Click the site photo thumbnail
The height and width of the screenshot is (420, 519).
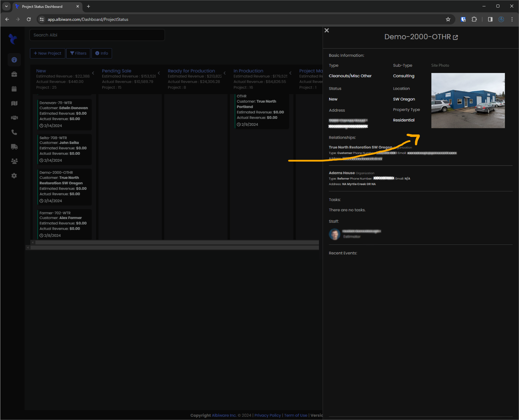click(x=468, y=101)
